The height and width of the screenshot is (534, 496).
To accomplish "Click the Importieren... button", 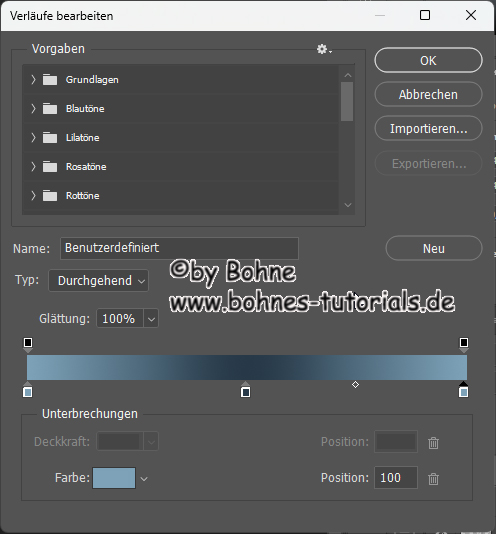I will (x=429, y=128).
